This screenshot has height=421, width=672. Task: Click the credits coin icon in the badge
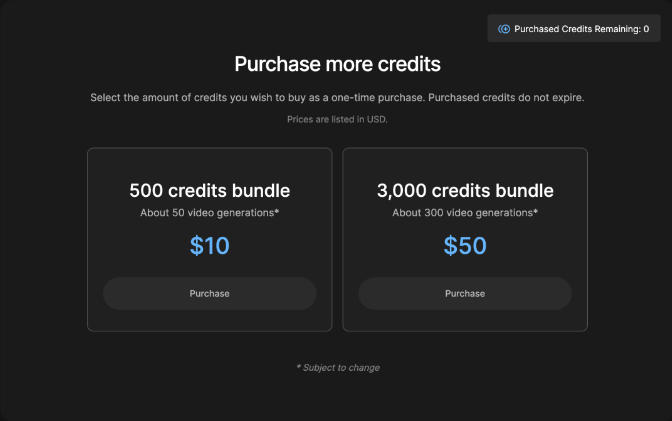point(504,29)
